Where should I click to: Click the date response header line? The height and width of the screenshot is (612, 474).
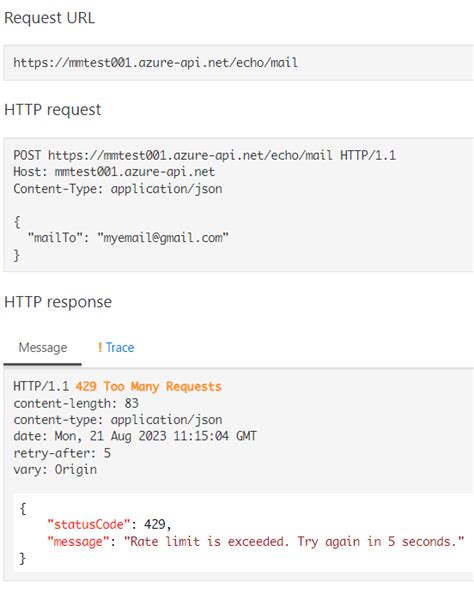(135, 436)
